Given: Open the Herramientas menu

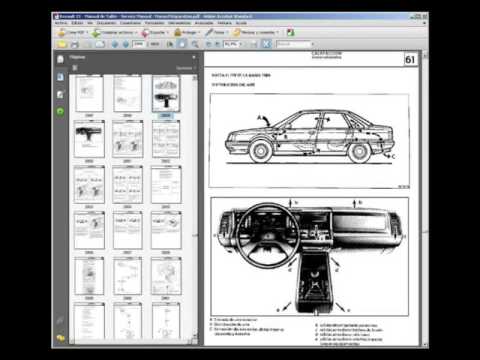Looking at the screenshot, I should click(180, 23).
